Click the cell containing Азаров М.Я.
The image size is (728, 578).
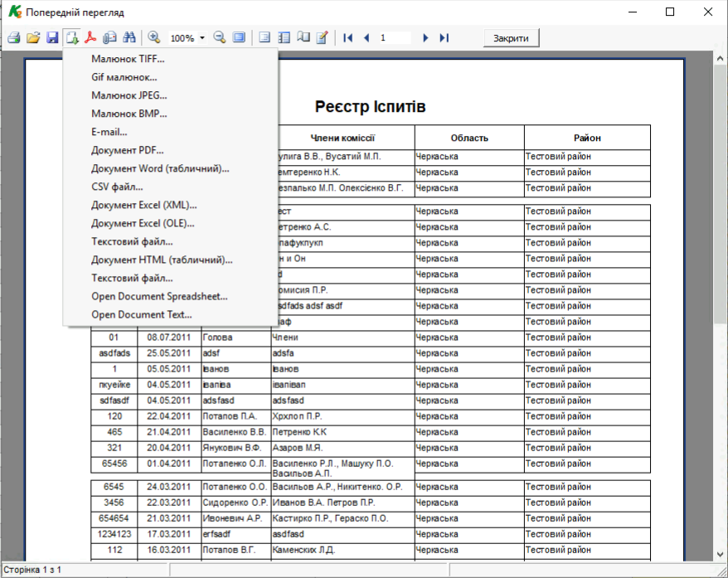[x=342, y=448]
